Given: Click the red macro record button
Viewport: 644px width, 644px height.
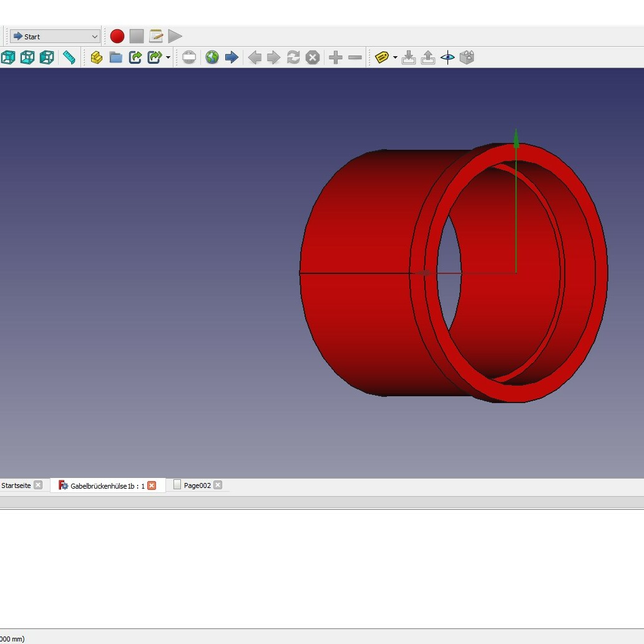Looking at the screenshot, I should 117,36.
